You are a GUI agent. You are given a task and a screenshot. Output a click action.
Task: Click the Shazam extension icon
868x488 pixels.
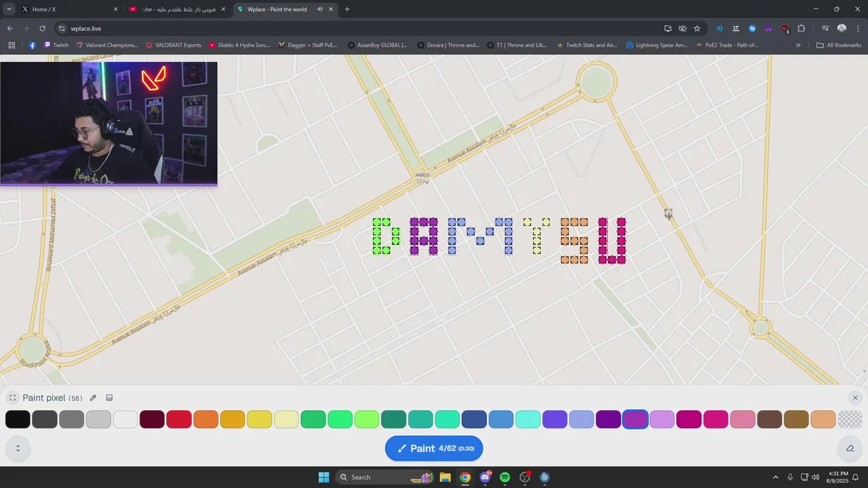pyautogui.click(x=752, y=28)
